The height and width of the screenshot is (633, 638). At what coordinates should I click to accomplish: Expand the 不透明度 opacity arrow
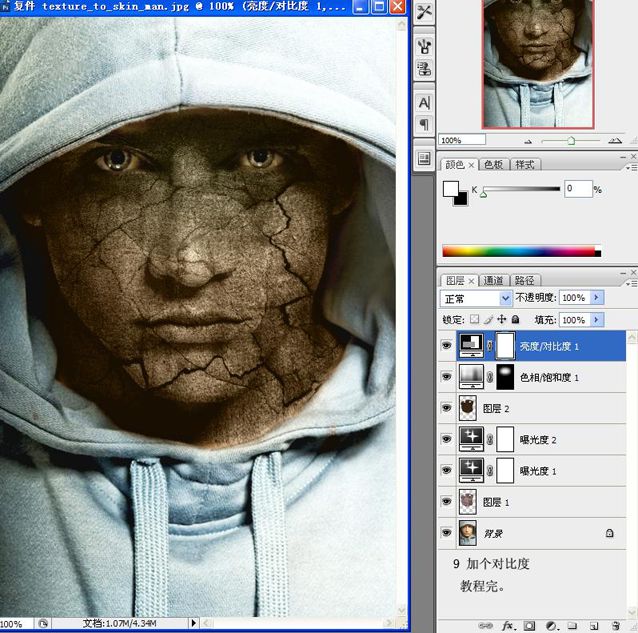tap(597, 298)
